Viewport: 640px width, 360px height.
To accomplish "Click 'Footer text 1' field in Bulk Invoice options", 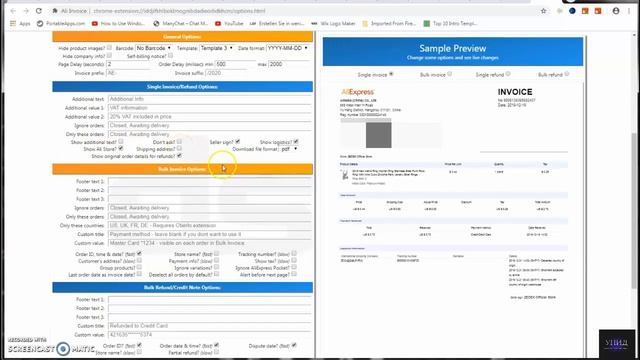I will pos(210,182).
